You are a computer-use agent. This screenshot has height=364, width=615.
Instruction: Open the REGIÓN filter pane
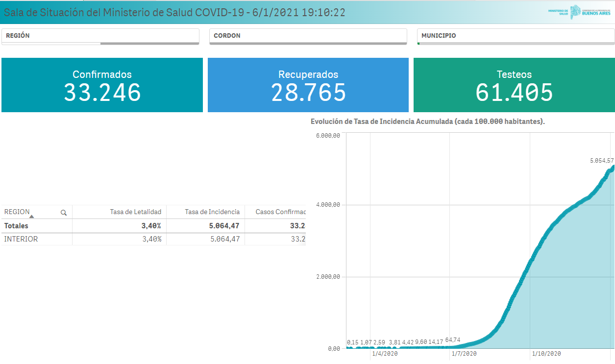(x=100, y=36)
